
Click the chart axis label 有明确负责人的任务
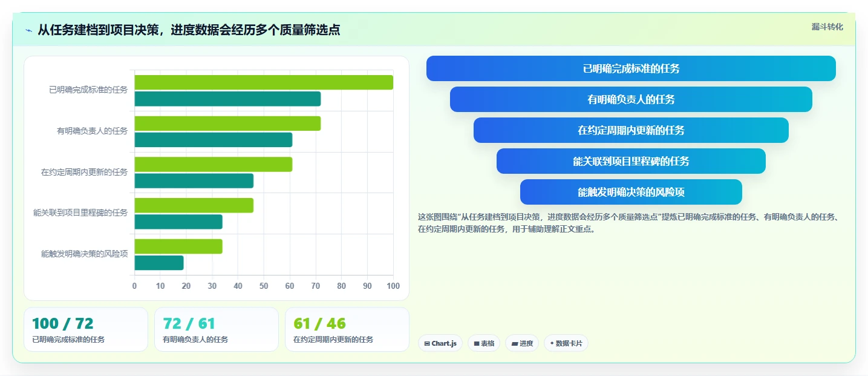click(93, 131)
